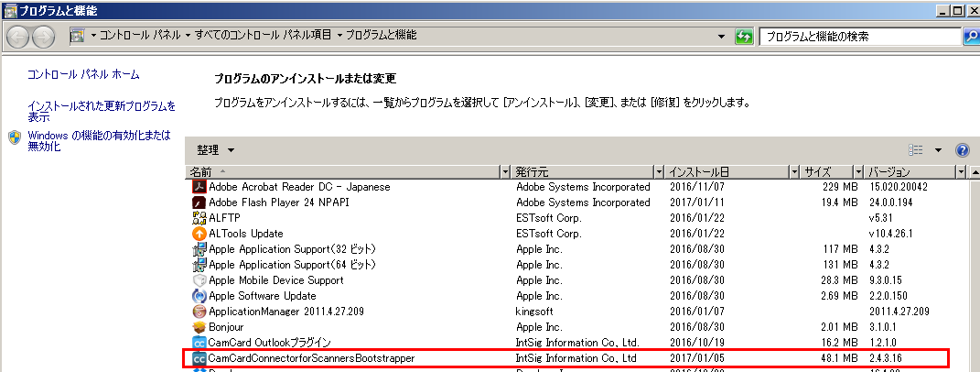Click プログラムと機能 breadcrumb segment

point(382,36)
